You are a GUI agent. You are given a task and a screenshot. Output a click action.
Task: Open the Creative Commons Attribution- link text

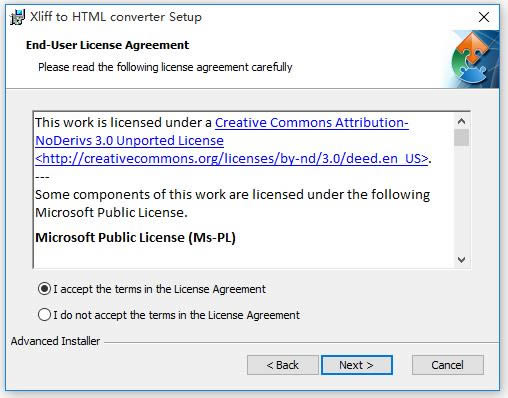click(312, 123)
